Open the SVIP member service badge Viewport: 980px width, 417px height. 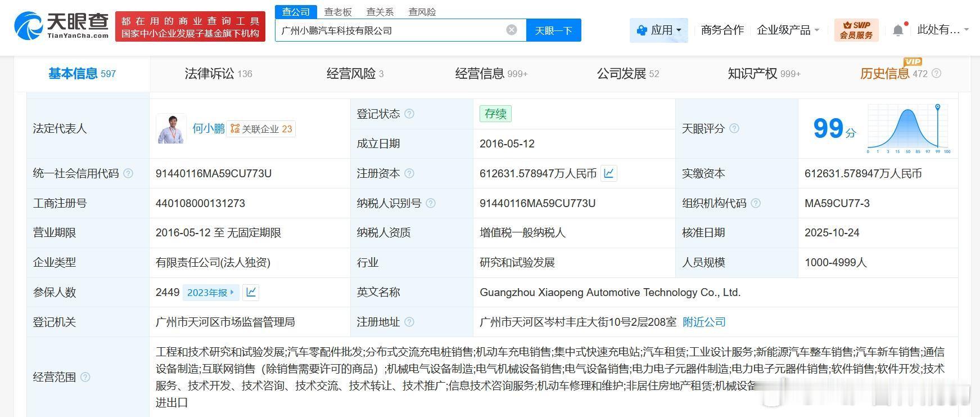click(856, 30)
